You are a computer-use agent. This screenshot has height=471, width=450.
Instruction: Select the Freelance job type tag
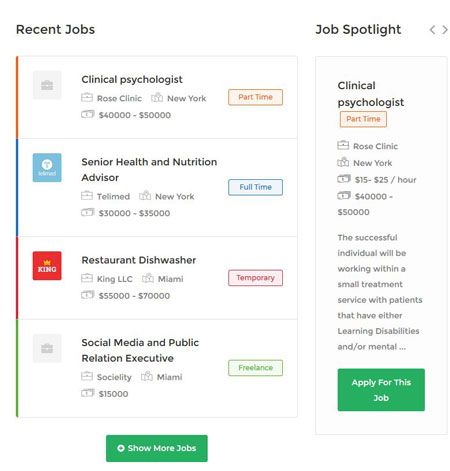pos(255,368)
